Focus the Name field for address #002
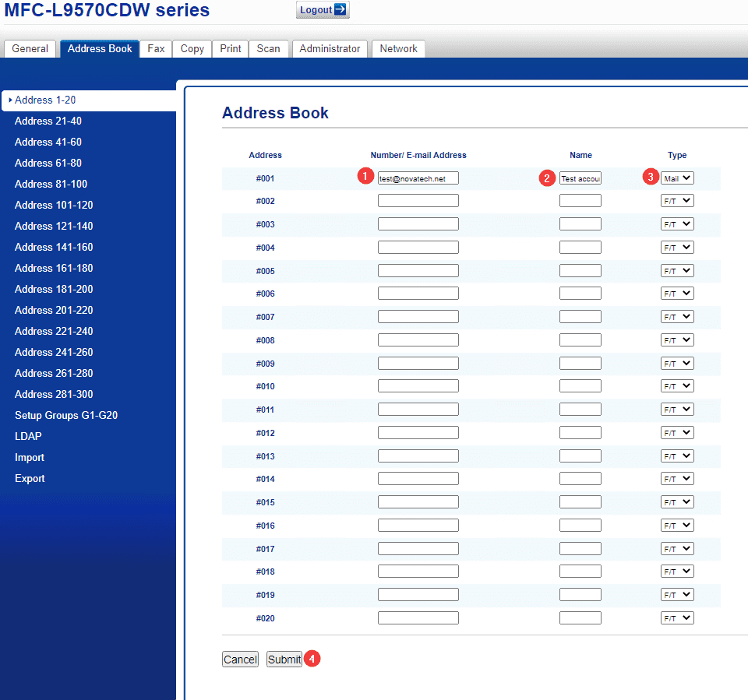The height and width of the screenshot is (700, 748). click(580, 201)
